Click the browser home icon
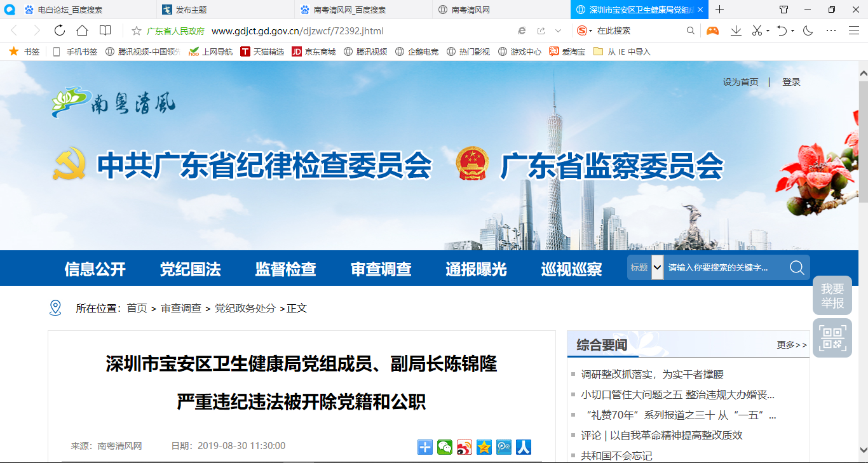868x463 pixels. point(82,30)
